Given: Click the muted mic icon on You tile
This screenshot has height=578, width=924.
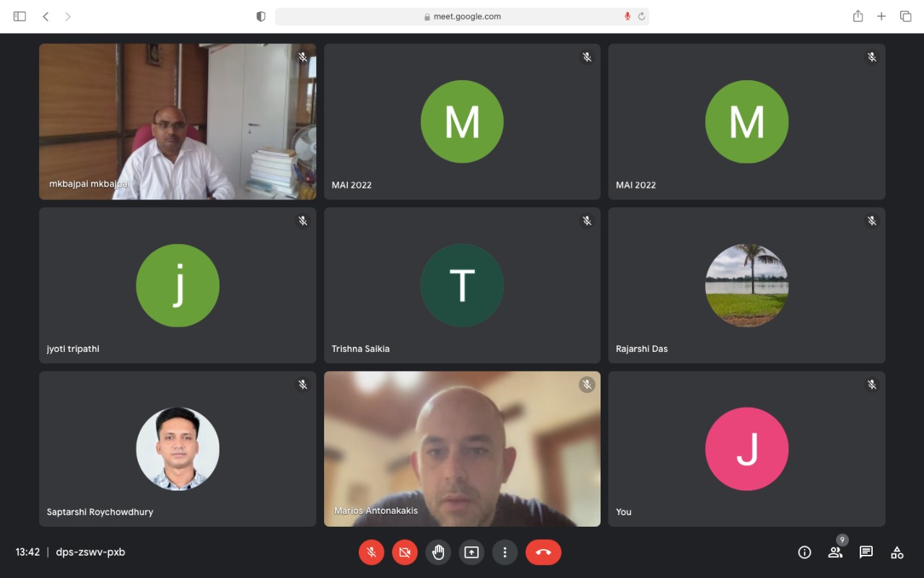Looking at the screenshot, I should click(872, 385).
